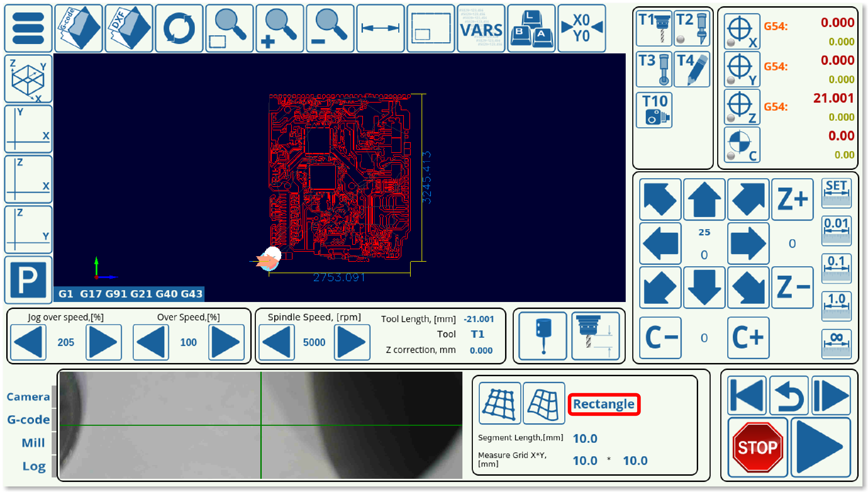The height and width of the screenshot is (492, 868).
Task: Switch to the G-code tab
Action: [x=28, y=420]
